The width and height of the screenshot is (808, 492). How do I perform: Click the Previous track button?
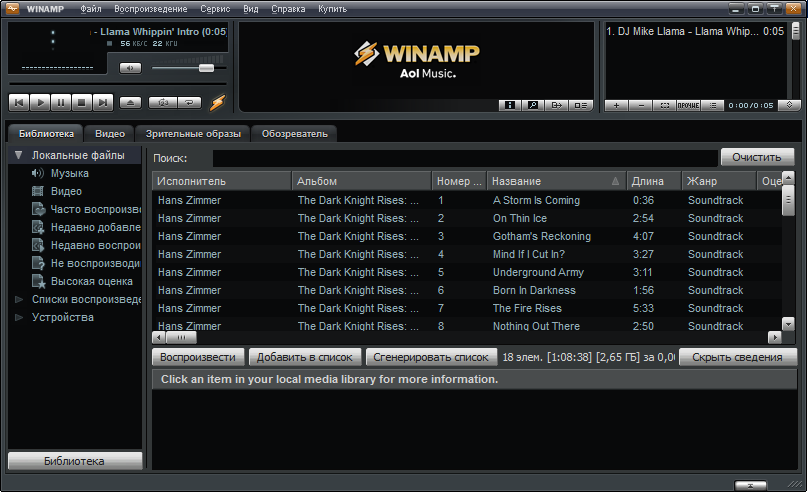click(19, 103)
